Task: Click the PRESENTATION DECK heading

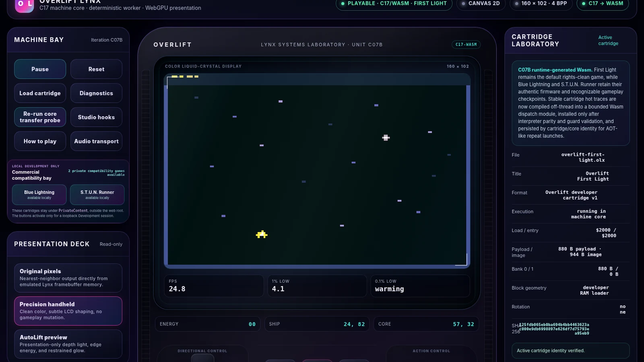Action: tap(52, 244)
